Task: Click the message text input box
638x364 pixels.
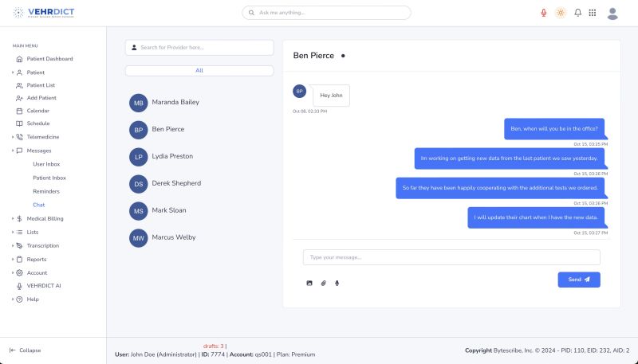Action: (451, 257)
